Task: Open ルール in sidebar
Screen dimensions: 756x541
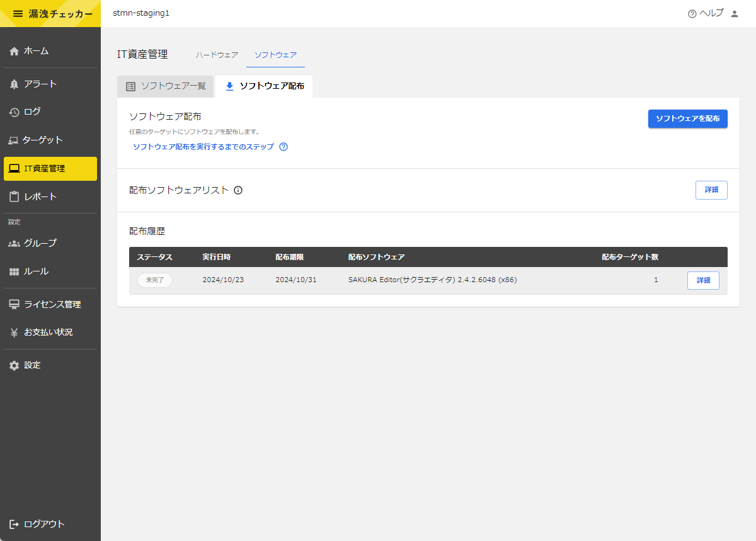Action: [50, 271]
